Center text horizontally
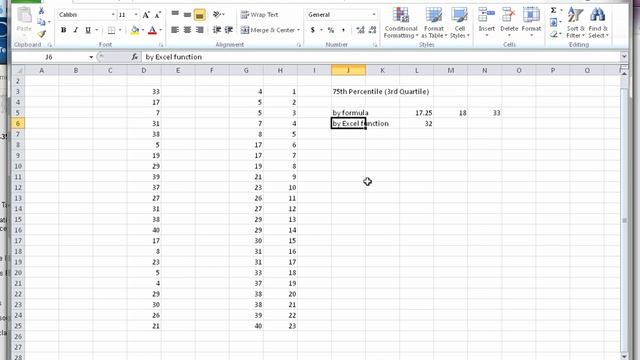This screenshot has width=640, height=360. click(187, 30)
